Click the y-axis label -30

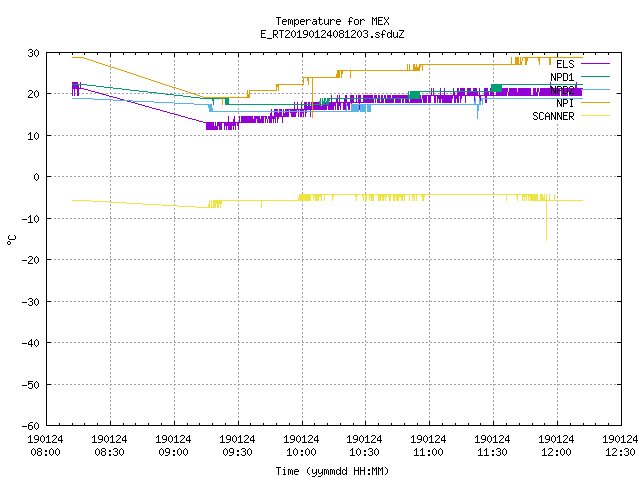pyautogui.click(x=30, y=302)
